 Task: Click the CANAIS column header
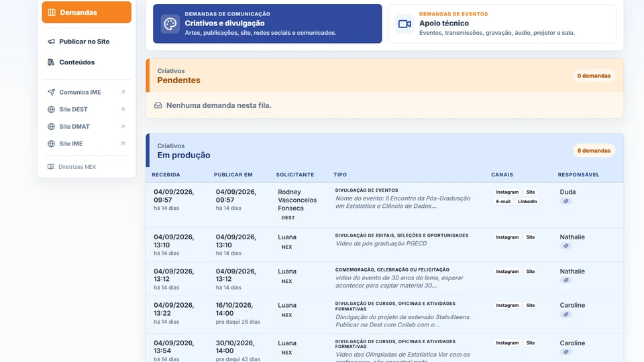click(502, 175)
